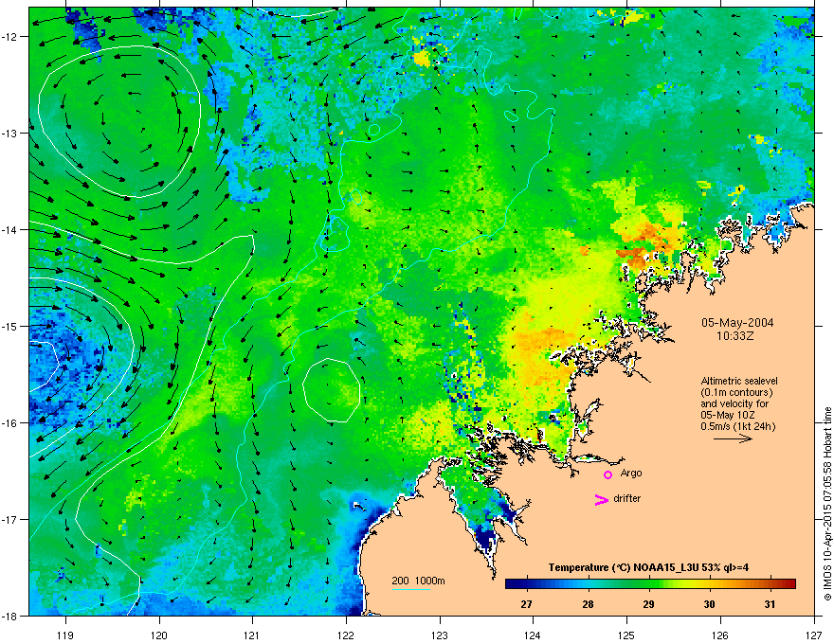Click the longitude axis label 125
Screen dimensions: 834x644
pyautogui.click(x=626, y=635)
